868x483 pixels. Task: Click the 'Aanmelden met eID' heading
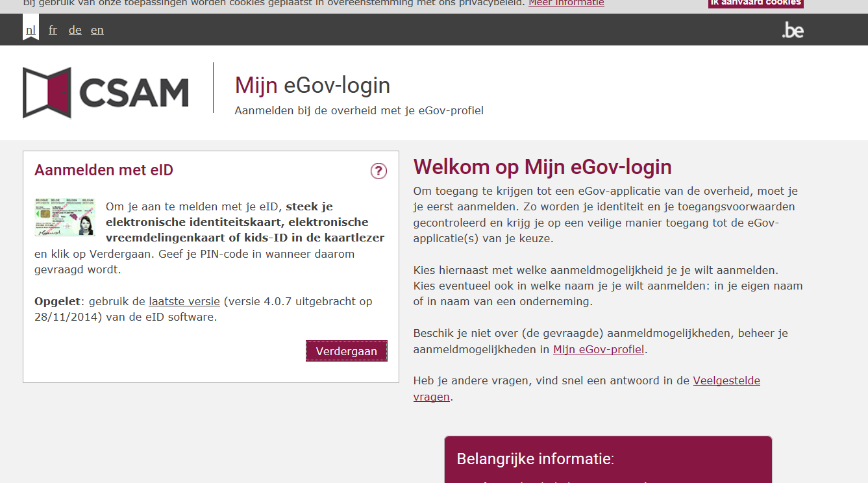104,170
